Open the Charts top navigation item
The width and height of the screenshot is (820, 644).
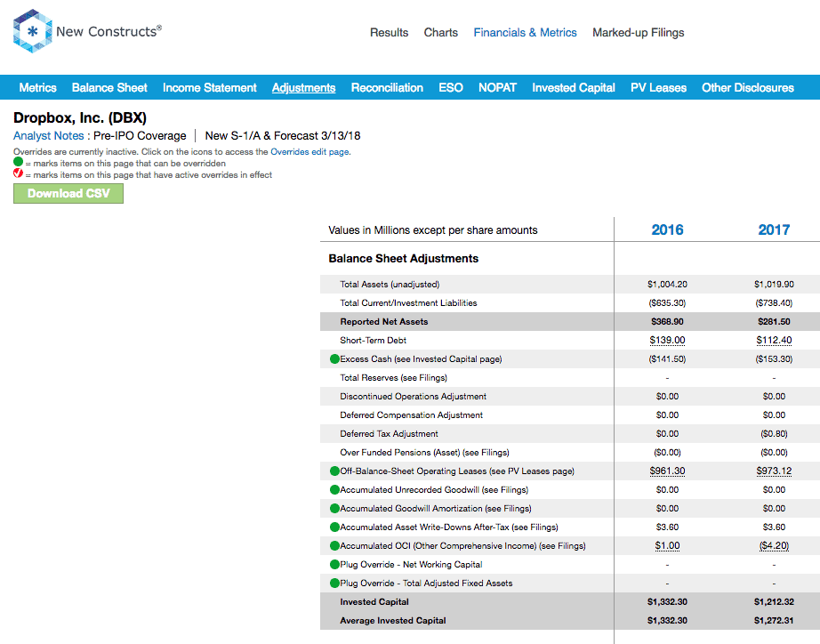click(441, 32)
